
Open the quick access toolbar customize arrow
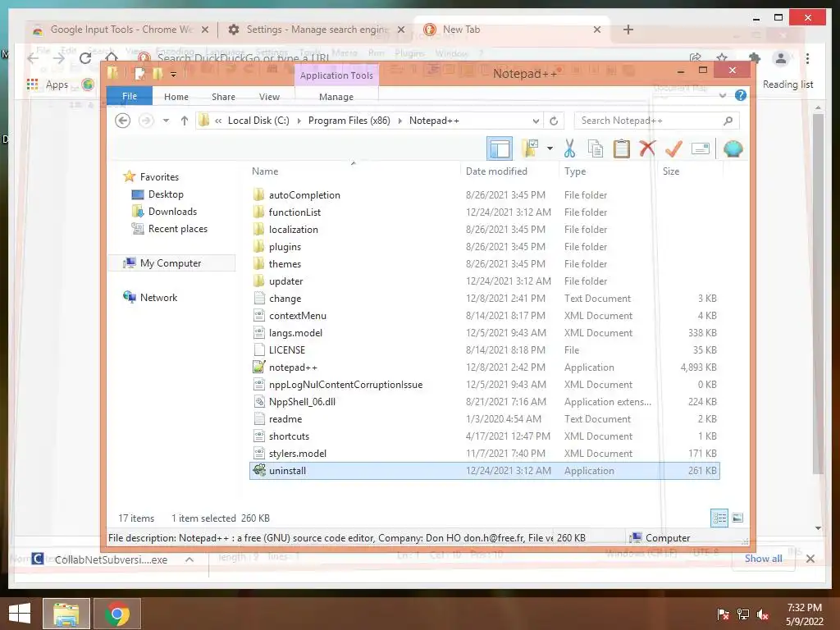pyautogui.click(x=173, y=75)
